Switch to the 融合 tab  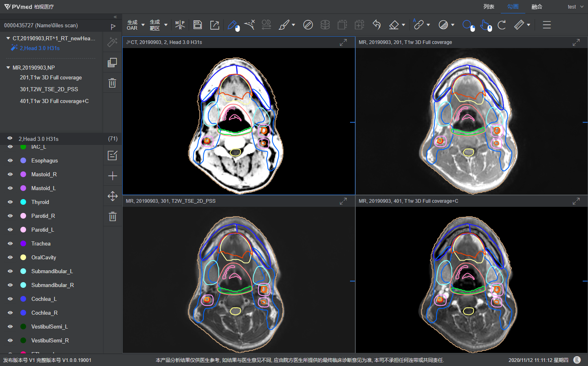pos(537,7)
